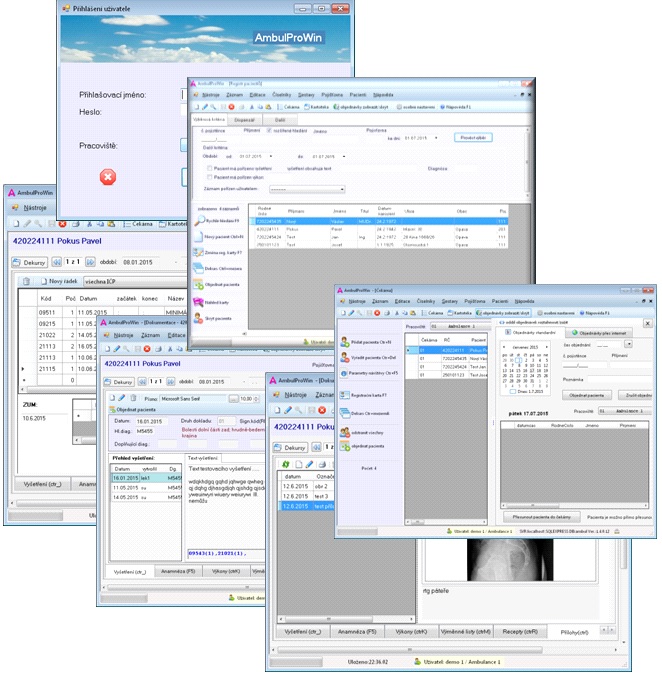Click green refresh icon in front Dokumentace window
Screen dimensions: 662x673
285,464
